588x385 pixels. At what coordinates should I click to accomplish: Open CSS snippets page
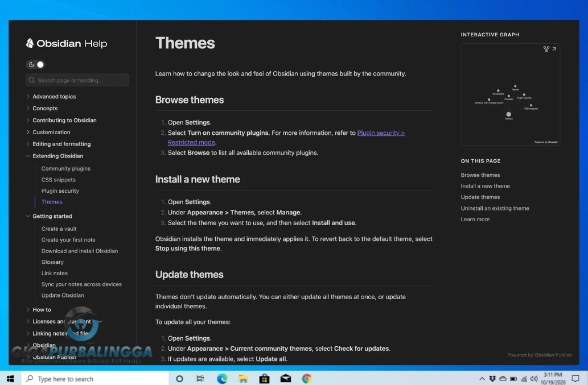pos(59,180)
